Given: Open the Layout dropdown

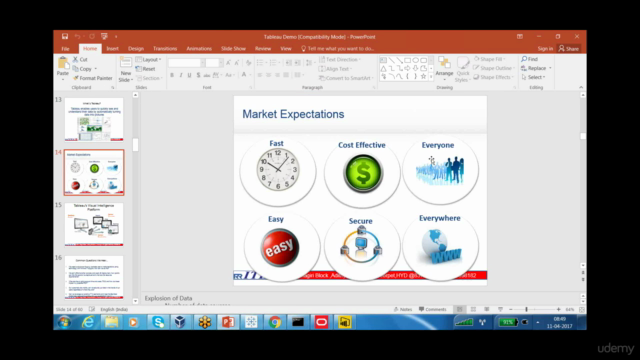Looking at the screenshot, I should (x=149, y=60).
